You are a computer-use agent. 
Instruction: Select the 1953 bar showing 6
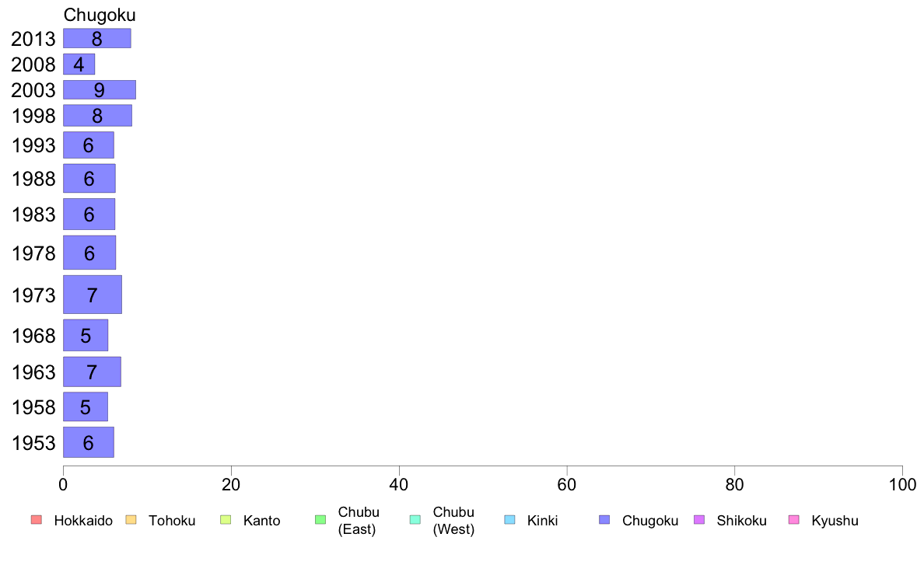point(89,442)
